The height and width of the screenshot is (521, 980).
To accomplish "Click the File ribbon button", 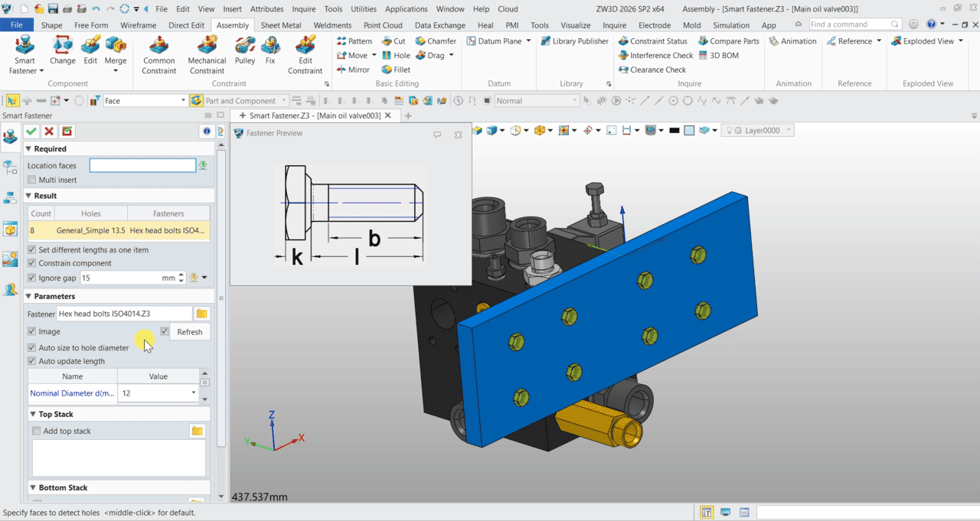I will (17, 25).
